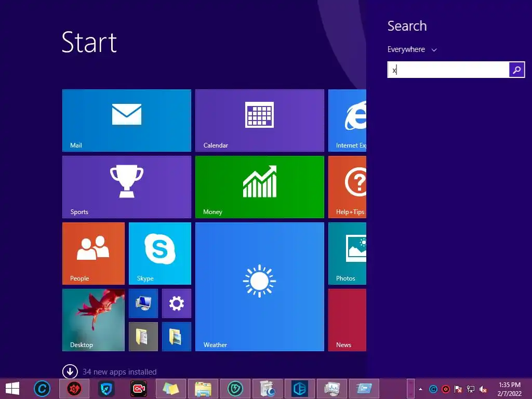The width and height of the screenshot is (532, 399).
Task: Show all apps with down arrow button
Action: (x=70, y=371)
